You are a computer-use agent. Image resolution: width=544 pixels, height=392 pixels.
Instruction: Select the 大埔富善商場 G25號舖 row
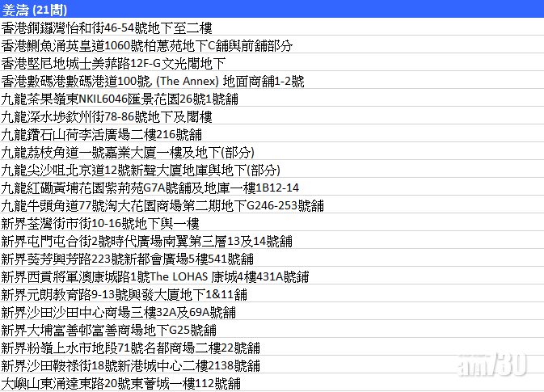tap(108, 330)
